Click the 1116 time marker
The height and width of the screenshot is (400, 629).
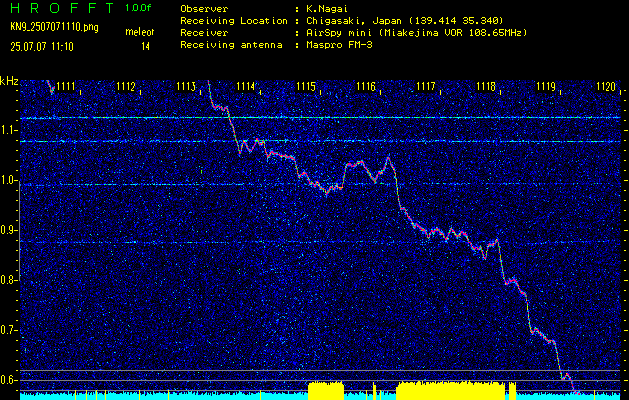point(366,86)
